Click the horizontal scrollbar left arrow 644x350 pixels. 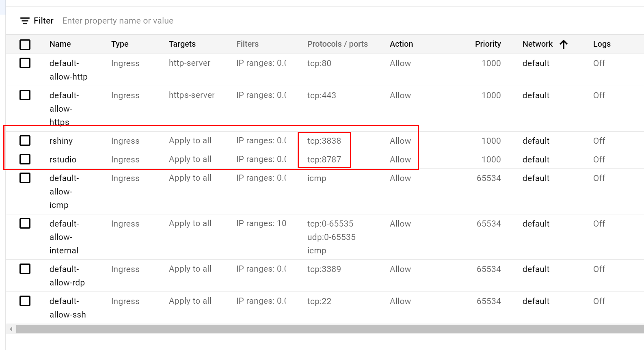tap(11, 329)
